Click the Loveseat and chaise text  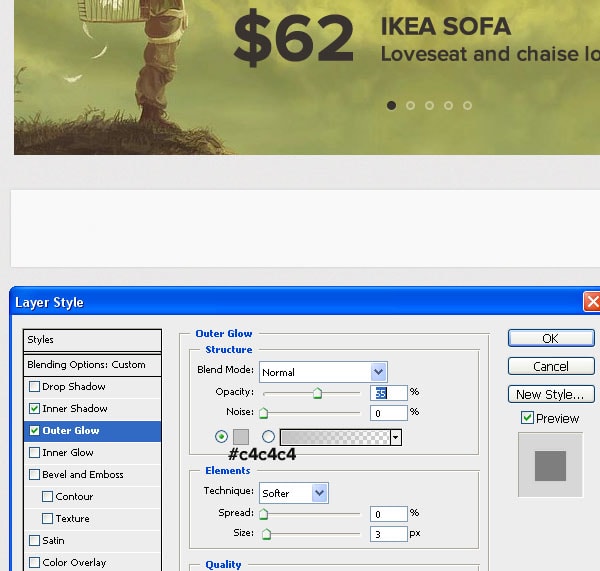tap(490, 54)
